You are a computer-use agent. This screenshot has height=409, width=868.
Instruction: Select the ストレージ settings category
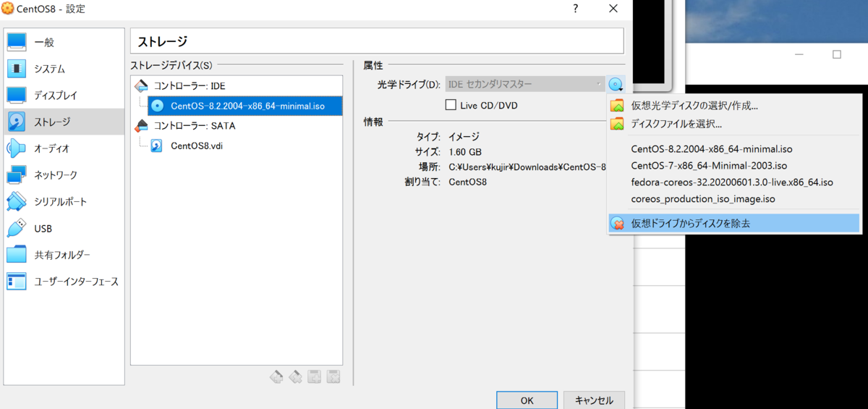click(x=64, y=122)
